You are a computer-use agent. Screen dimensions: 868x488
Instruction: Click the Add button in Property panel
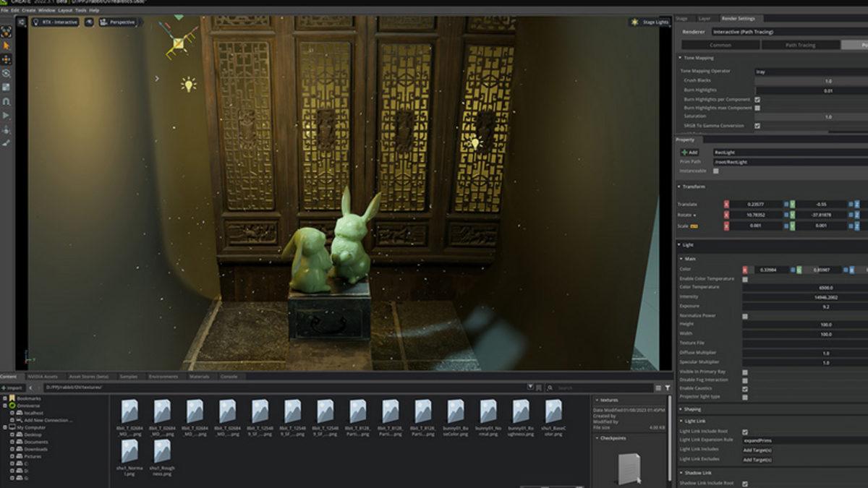click(x=689, y=153)
